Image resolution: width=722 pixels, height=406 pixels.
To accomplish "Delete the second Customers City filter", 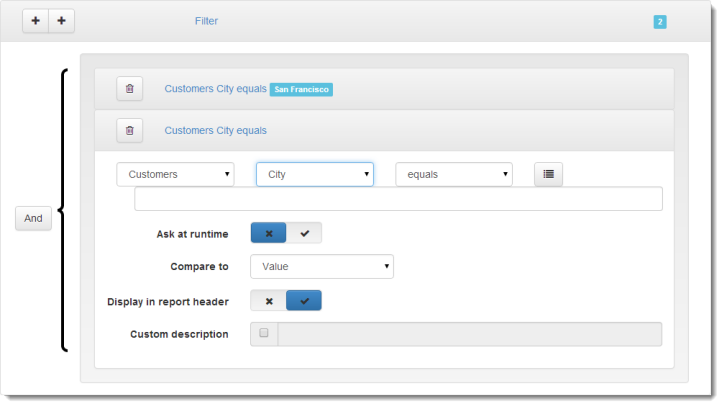I will 129,130.
